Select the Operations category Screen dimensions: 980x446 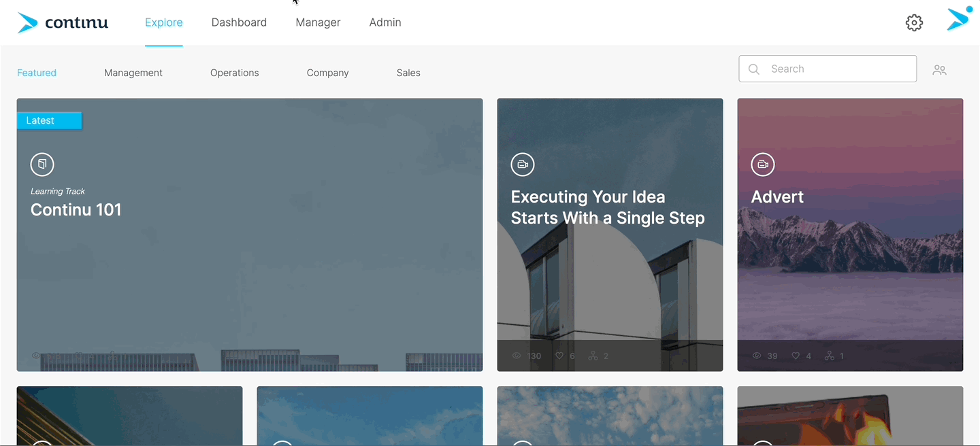[235, 73]
